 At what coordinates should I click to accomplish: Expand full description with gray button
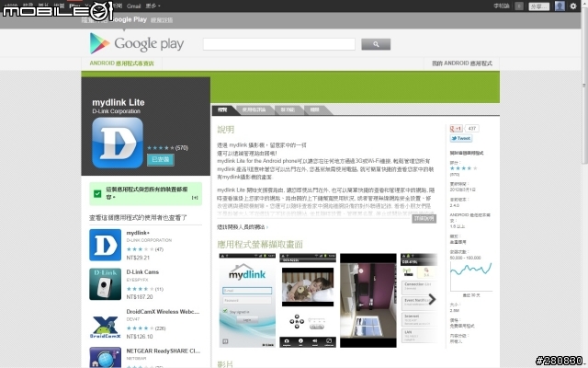coord(424,219)
